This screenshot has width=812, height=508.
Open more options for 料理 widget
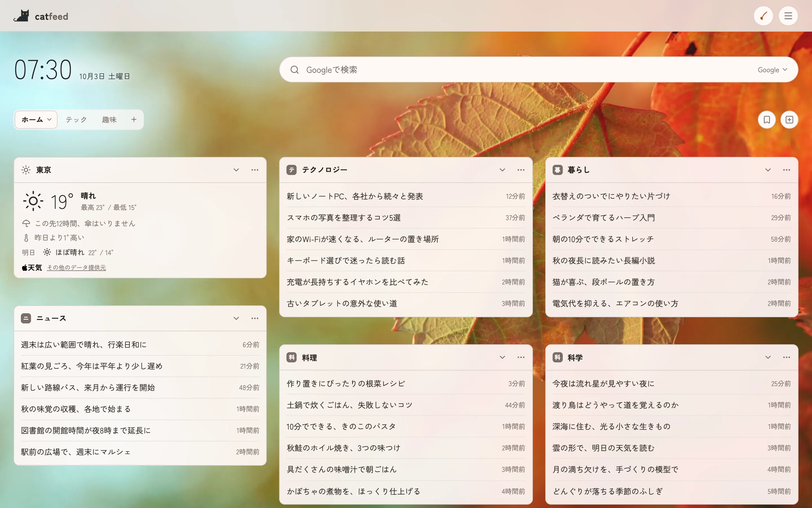click(521, 357)
